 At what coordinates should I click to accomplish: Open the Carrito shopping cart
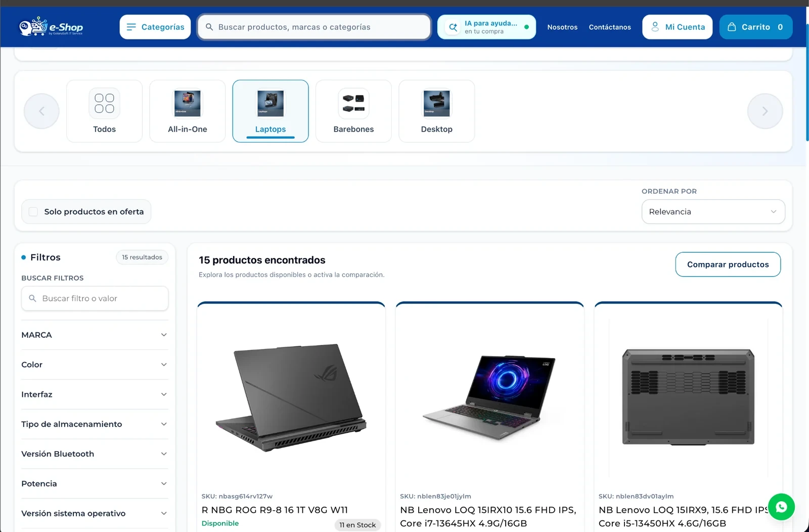click(756, 27)
